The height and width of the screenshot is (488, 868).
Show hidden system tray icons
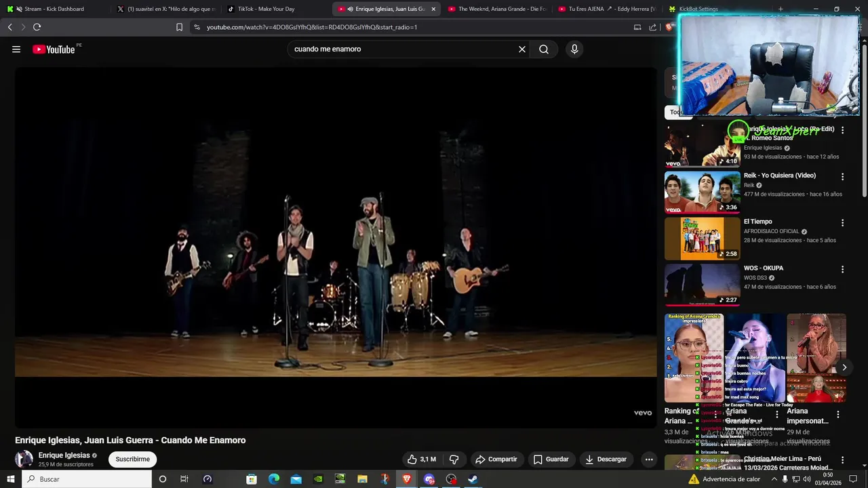tap(774, 479)
